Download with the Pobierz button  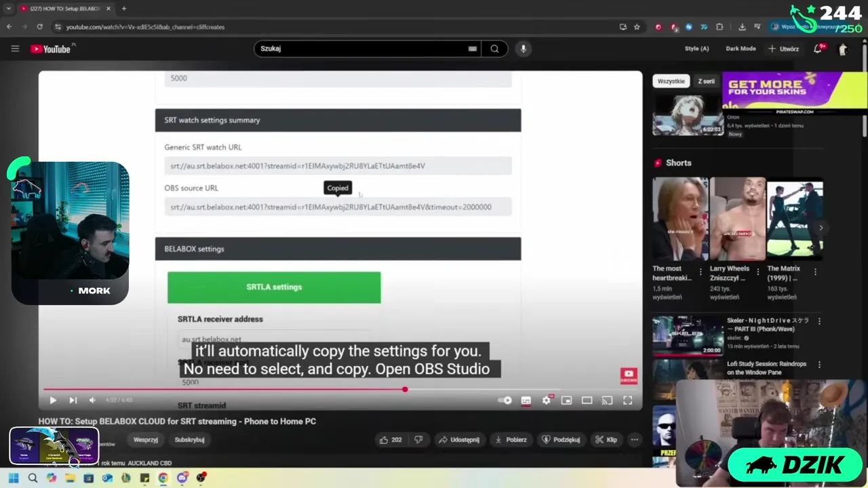511,440
